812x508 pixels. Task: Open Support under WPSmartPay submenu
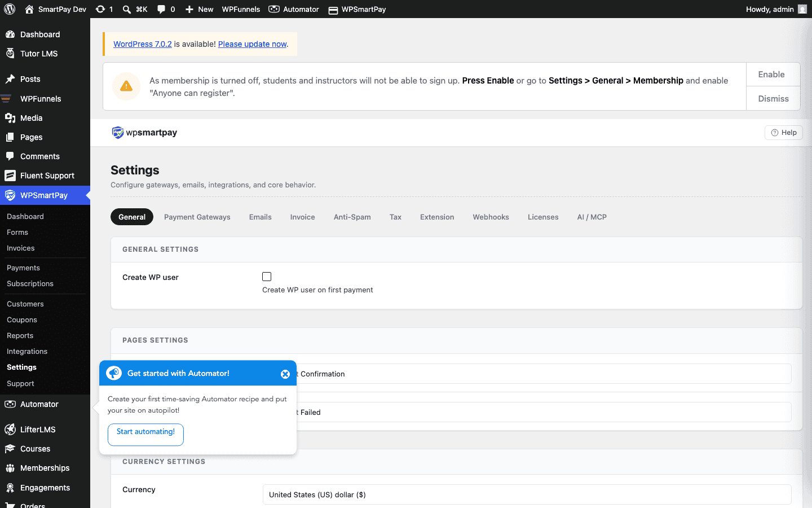20,383
